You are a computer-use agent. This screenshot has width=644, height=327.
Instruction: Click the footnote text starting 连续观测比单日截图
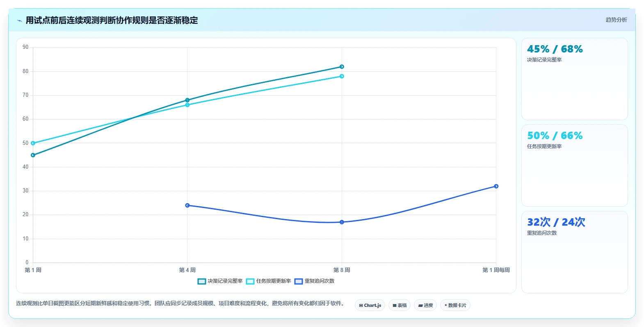point(180,304)
